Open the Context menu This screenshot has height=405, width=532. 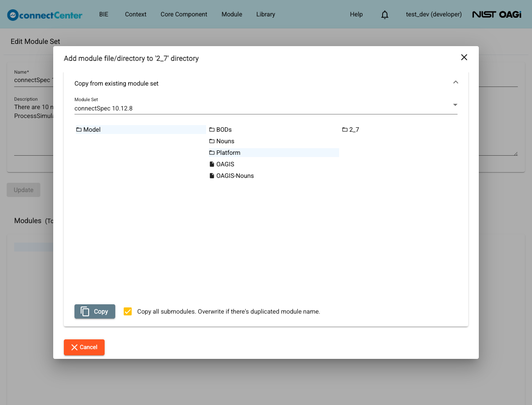coord(136,14)
